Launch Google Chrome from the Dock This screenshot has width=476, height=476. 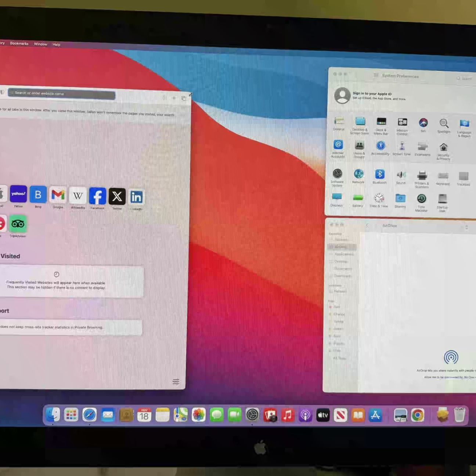[x=418, y=415]
